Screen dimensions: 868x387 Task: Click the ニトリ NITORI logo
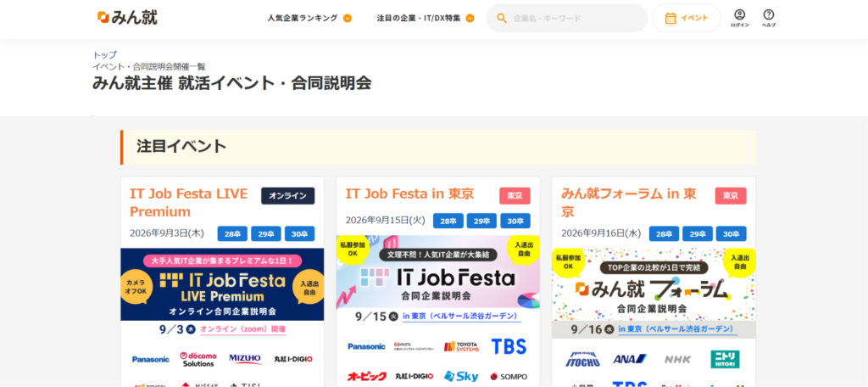725,359
